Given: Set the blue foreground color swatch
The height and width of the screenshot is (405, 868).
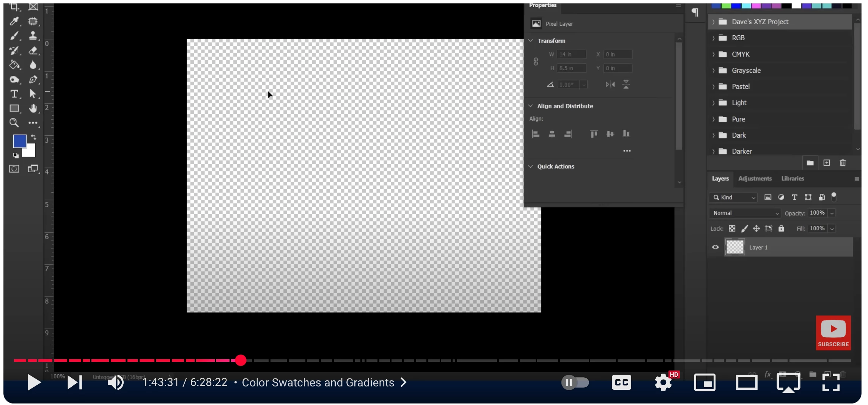Looking at the screenshot, I should click(19, 141).
